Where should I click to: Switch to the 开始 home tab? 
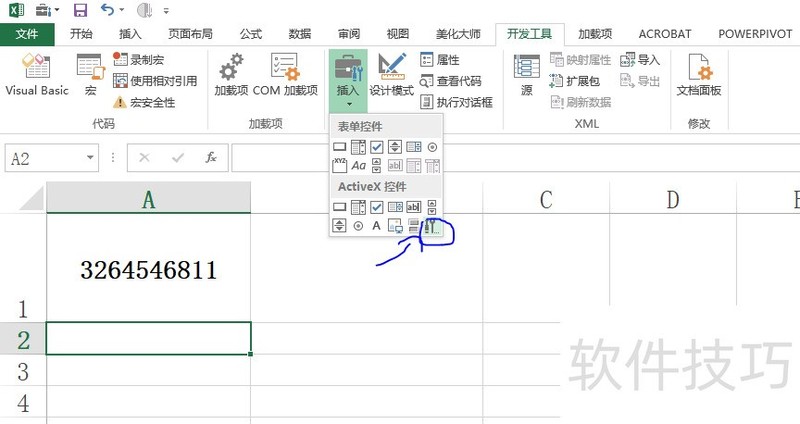82,34
